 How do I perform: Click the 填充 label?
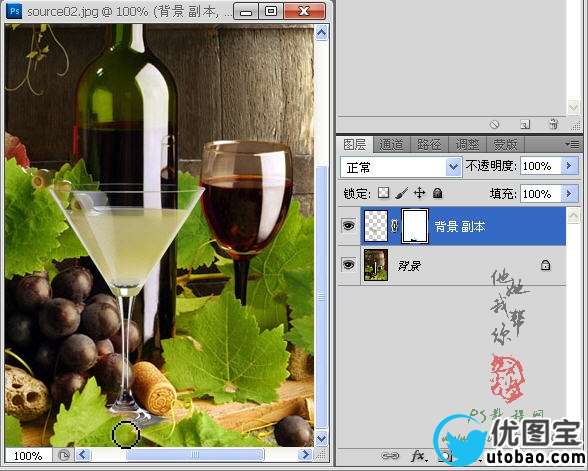tap(503, 194)
